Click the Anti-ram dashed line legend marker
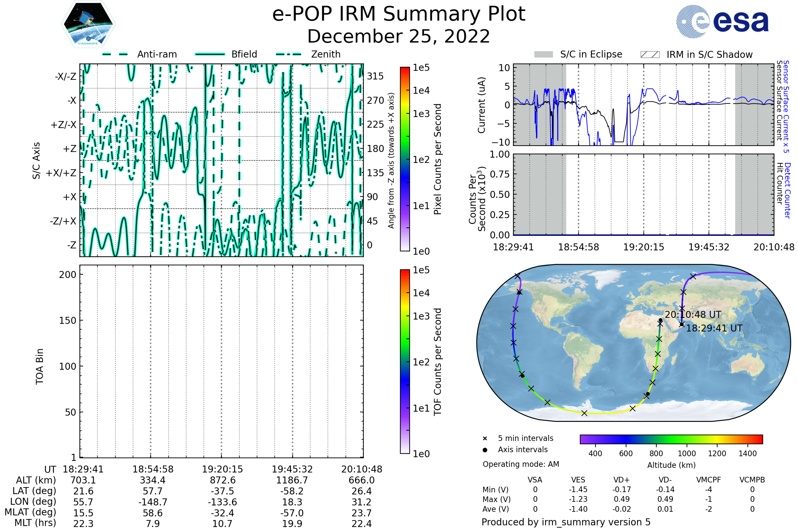The height and width of the screenshot is (532, 798). click(x=115, y=54)
